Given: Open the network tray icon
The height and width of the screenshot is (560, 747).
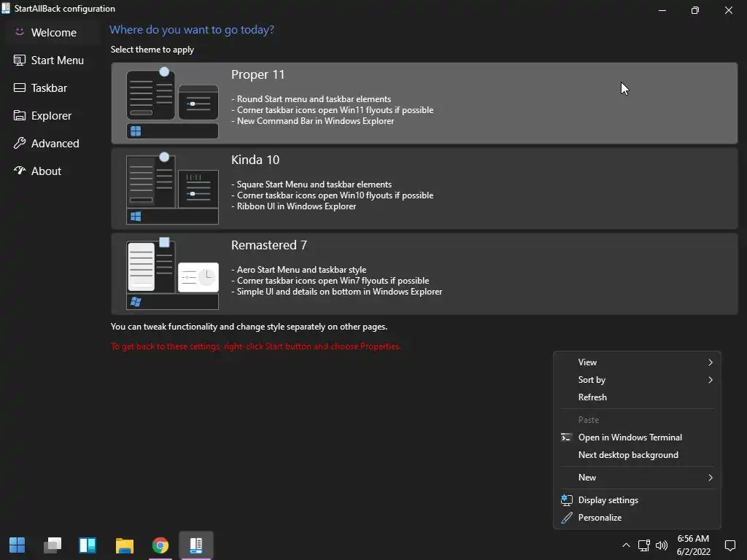Looking at the screenshot, I should coord(644,545).
